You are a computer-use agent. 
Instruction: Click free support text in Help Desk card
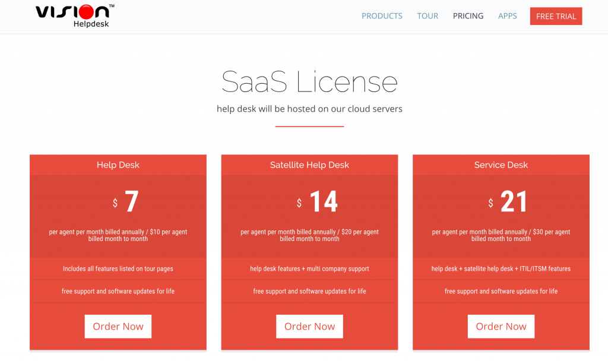(x=118, y=291)
